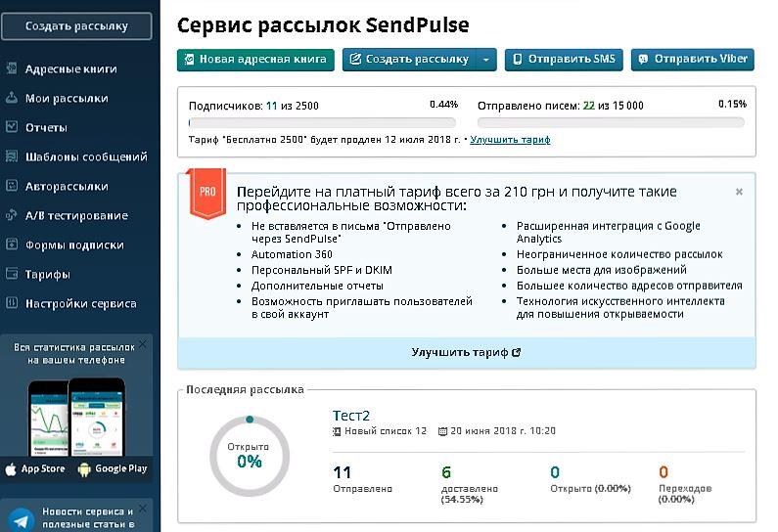Click subscriber count 11 из 2500
The height and width of the screenshot is (532, 778).
click(x=293, y=106)
